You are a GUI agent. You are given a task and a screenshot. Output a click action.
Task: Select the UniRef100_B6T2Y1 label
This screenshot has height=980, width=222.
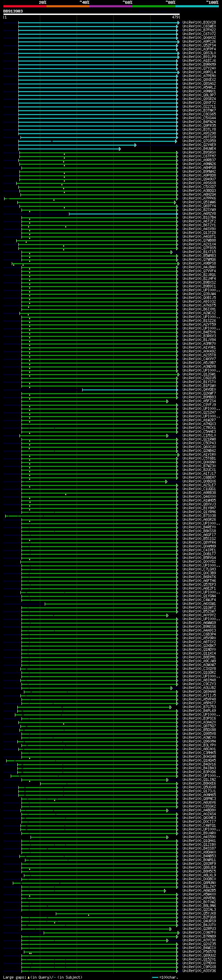click(199, 225)
